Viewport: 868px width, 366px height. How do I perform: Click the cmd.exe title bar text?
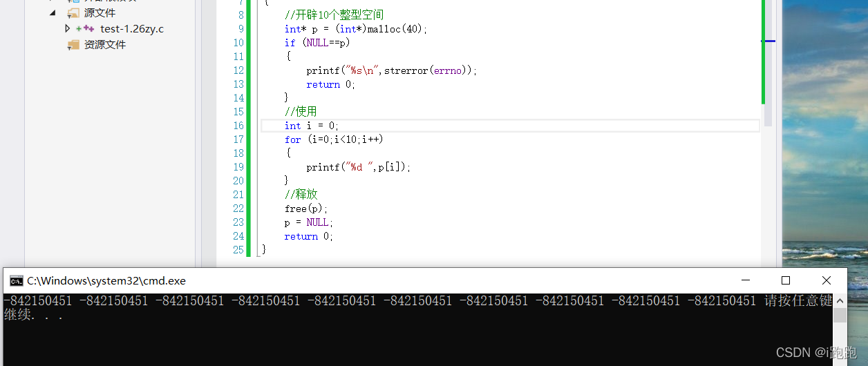106,281
